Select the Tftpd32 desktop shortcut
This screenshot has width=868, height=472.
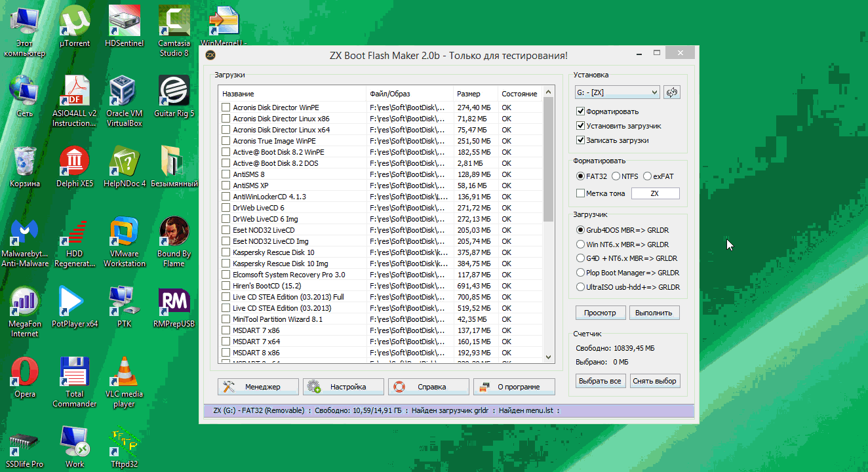click(125, 448)
